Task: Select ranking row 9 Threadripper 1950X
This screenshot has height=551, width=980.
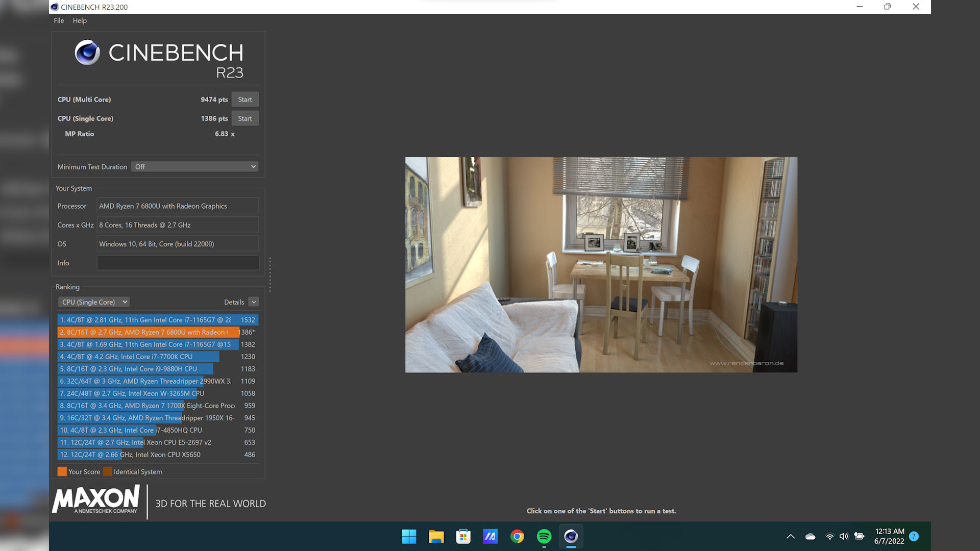Action: (158, 418)
